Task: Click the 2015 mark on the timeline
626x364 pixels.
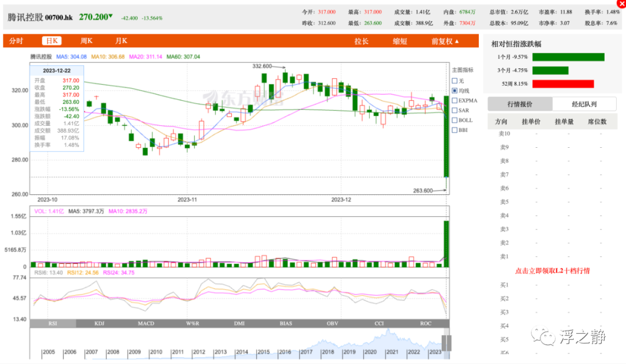Action: [x=263, y=352]
